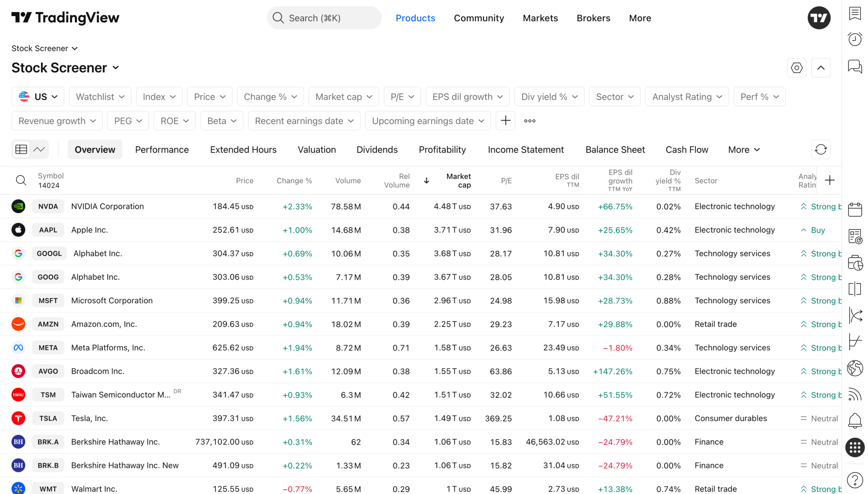
Task: Open the news checklist icon in sidebar
Action: point(855,236)
